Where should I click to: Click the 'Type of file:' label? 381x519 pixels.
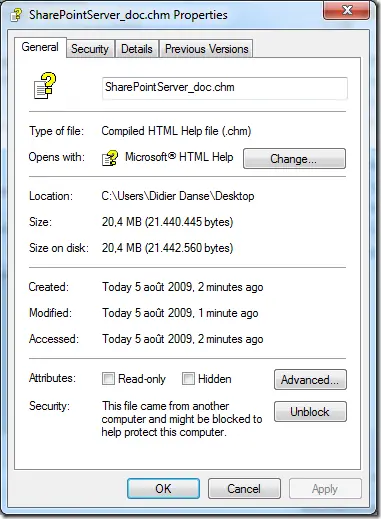coord(56,131)
